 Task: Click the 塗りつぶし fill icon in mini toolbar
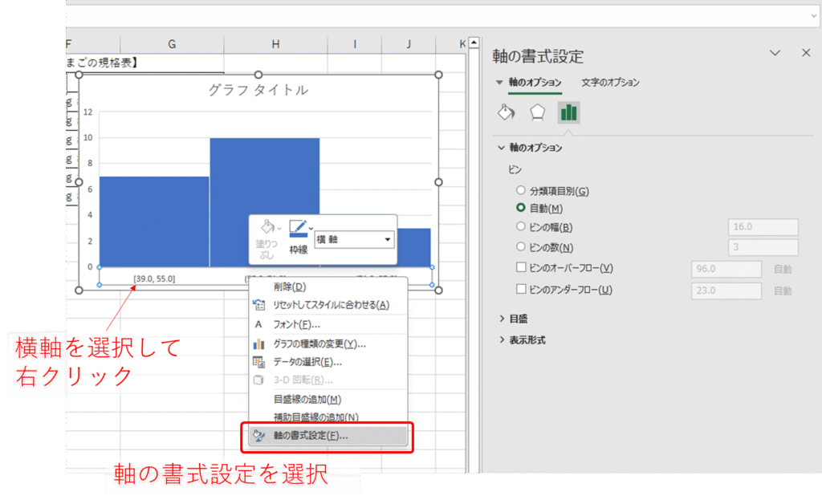[264, 230]
